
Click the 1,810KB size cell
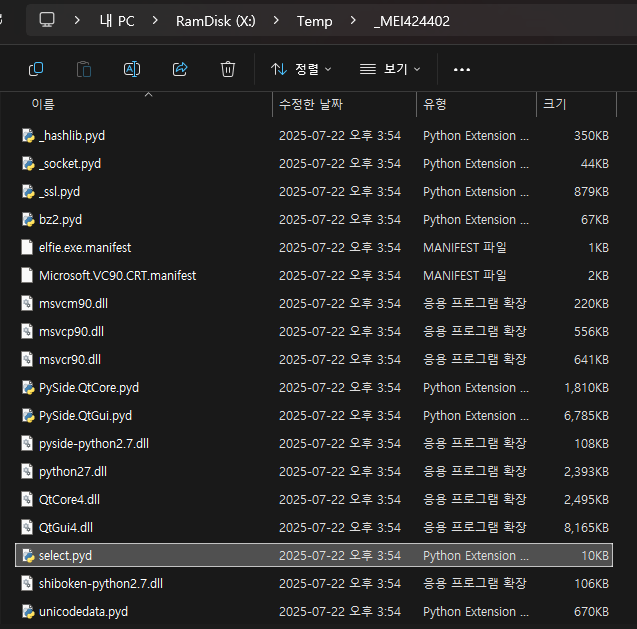pos(586,388)
